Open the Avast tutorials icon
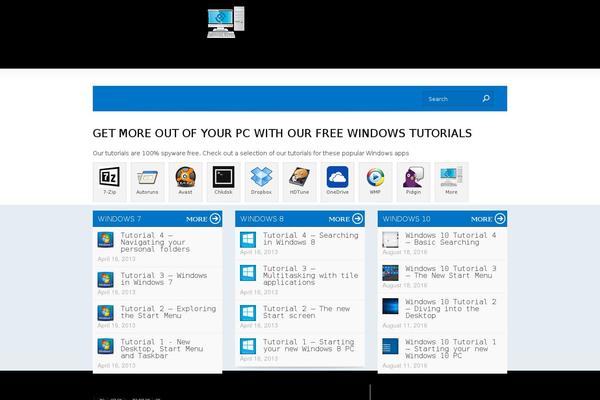 pos(185,182)
